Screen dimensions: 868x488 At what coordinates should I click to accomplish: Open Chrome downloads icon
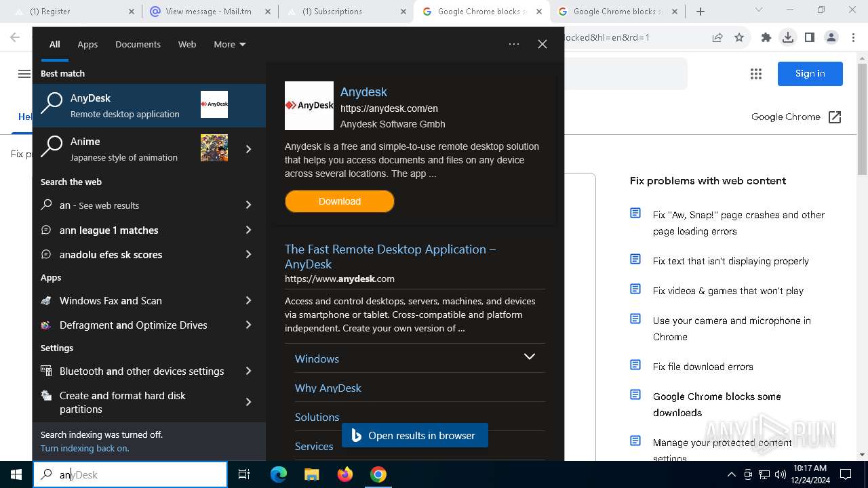(788, 37)
